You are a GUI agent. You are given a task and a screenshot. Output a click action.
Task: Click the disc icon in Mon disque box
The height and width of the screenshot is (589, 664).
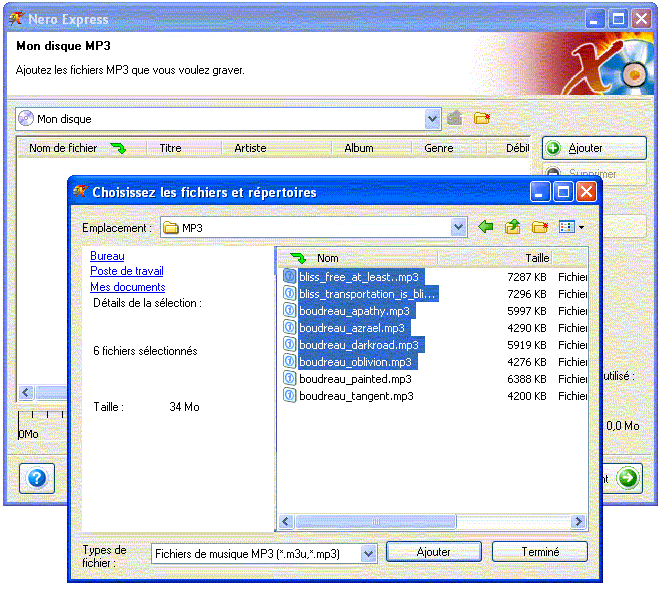click(x=26, y=119)
